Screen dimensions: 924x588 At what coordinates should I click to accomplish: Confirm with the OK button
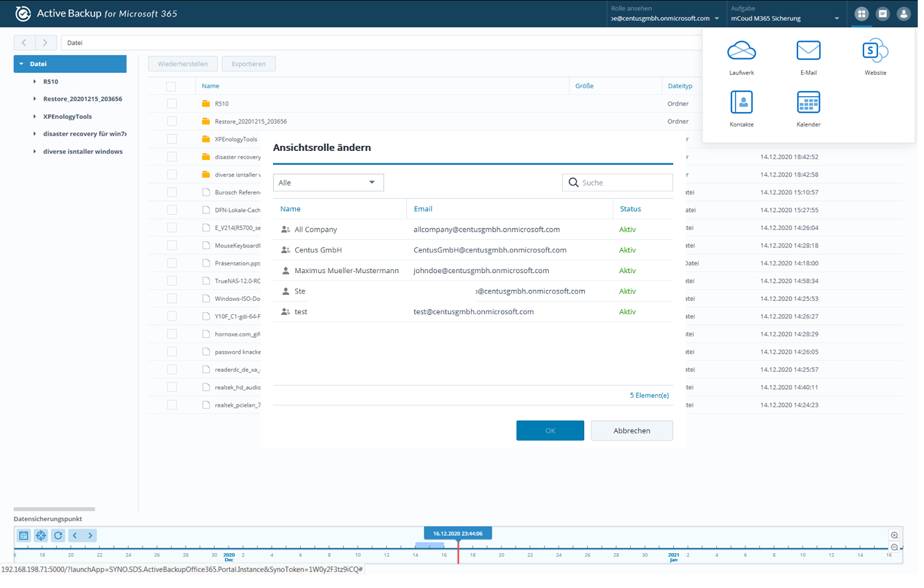[550, 431]
